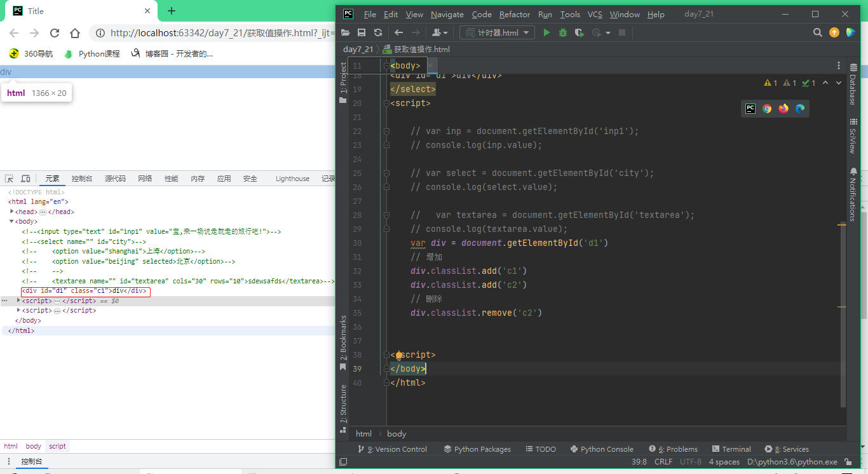The height and width of the screenshot is (474, 868).
Task: Switch to the 控制台 tab in DevTools
Action: tap(82, 179)
